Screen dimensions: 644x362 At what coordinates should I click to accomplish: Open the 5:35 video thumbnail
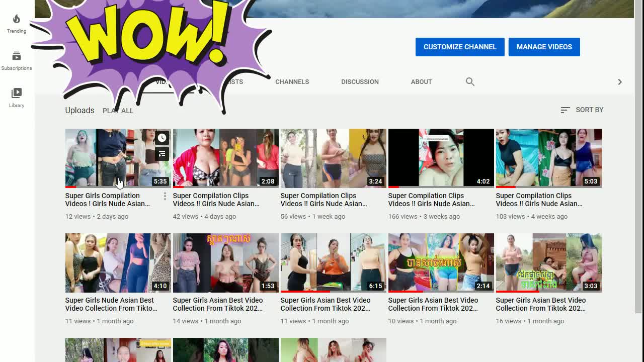coord(118,158)
